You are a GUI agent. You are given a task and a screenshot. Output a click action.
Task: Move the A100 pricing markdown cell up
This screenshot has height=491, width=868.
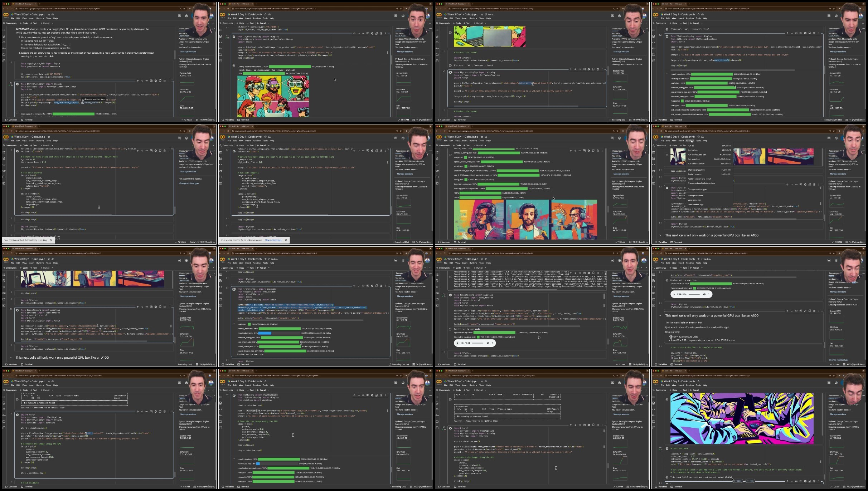pyautogui.click(x=787, y=311)
